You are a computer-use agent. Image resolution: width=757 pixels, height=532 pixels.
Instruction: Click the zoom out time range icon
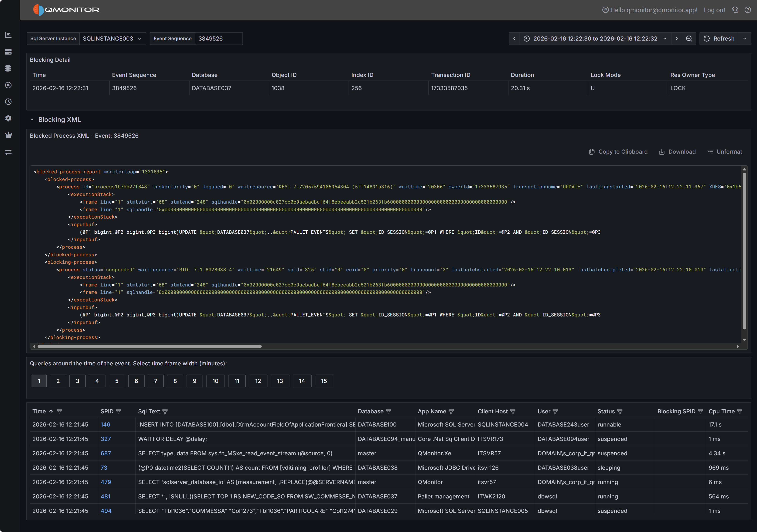tap(689, 39)
